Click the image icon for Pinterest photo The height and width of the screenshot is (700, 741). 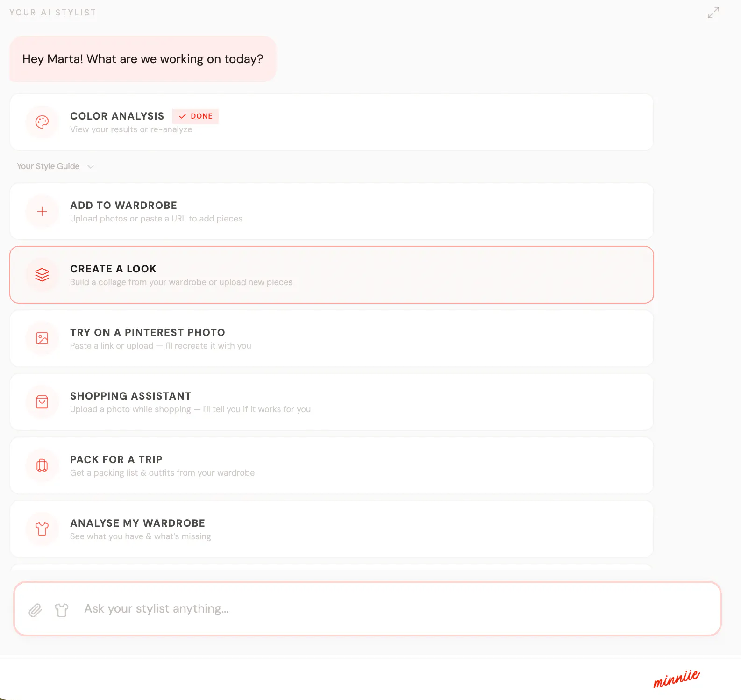[42, 338]
